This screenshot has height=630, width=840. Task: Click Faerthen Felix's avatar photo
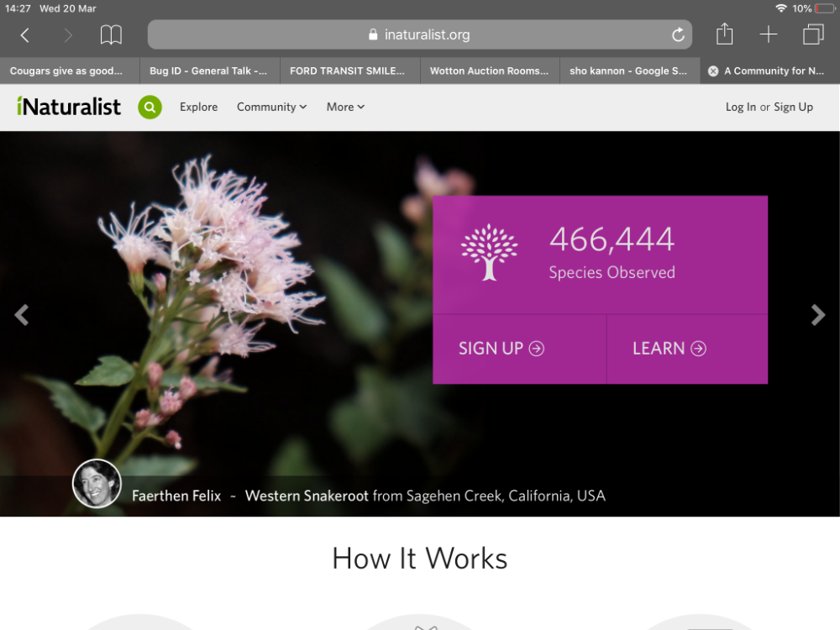point(97,484)
